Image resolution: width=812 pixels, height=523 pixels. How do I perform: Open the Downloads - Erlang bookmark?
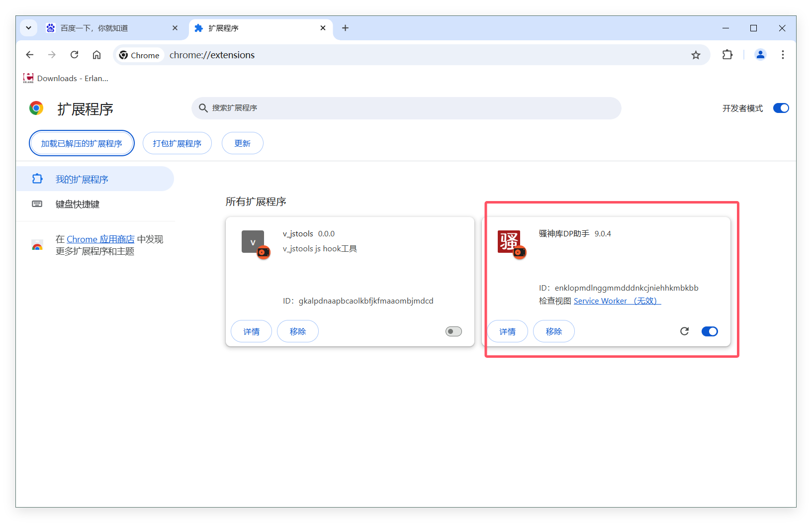pyautogui.click(x=66, y=78)
